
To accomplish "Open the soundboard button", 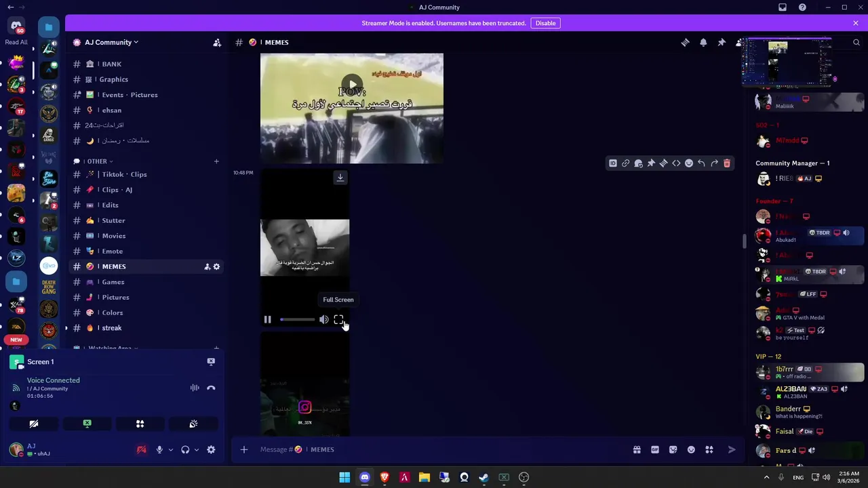I will point(193,424).
